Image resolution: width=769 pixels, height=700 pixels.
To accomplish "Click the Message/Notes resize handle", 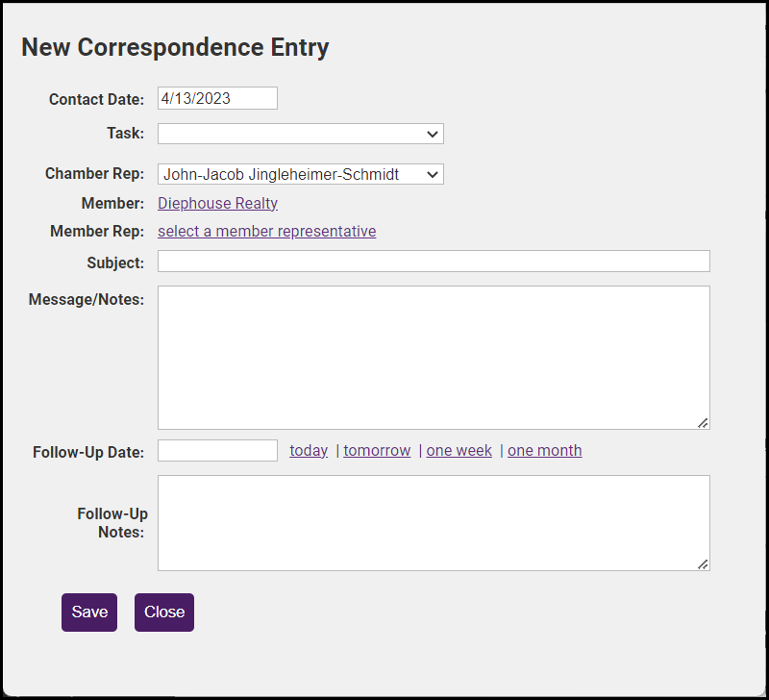I will click(703, 422).
